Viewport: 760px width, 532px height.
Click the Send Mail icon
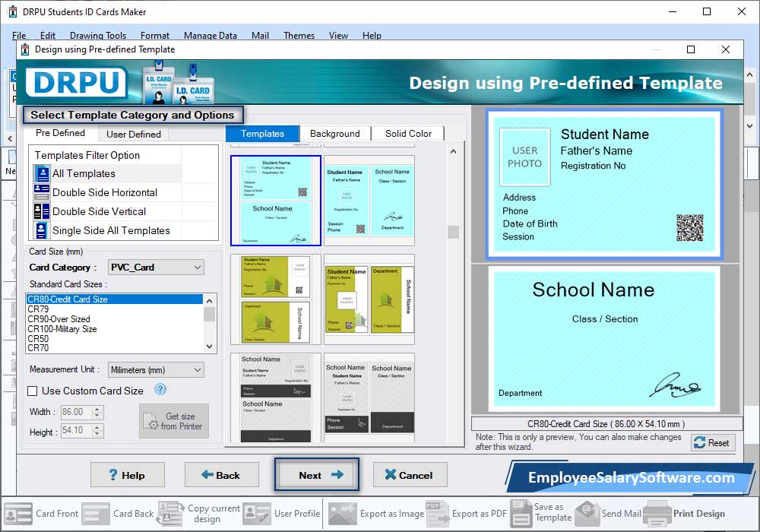(x=587, y=514)
